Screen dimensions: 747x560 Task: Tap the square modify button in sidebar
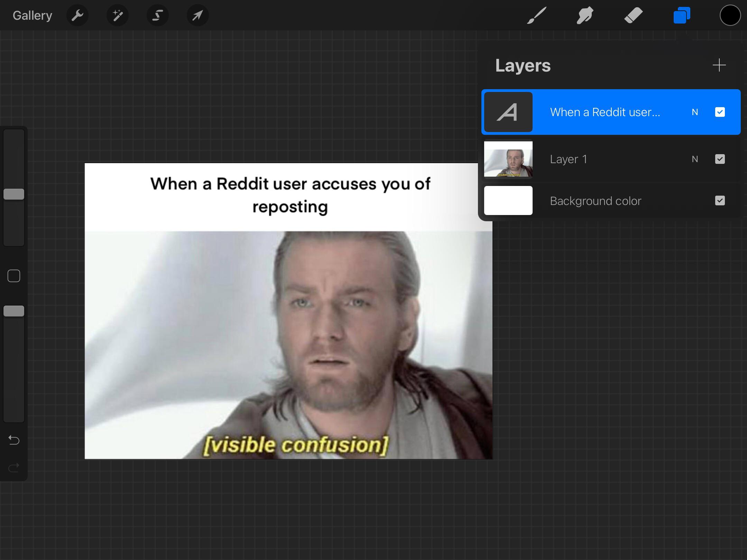point(14,276)
